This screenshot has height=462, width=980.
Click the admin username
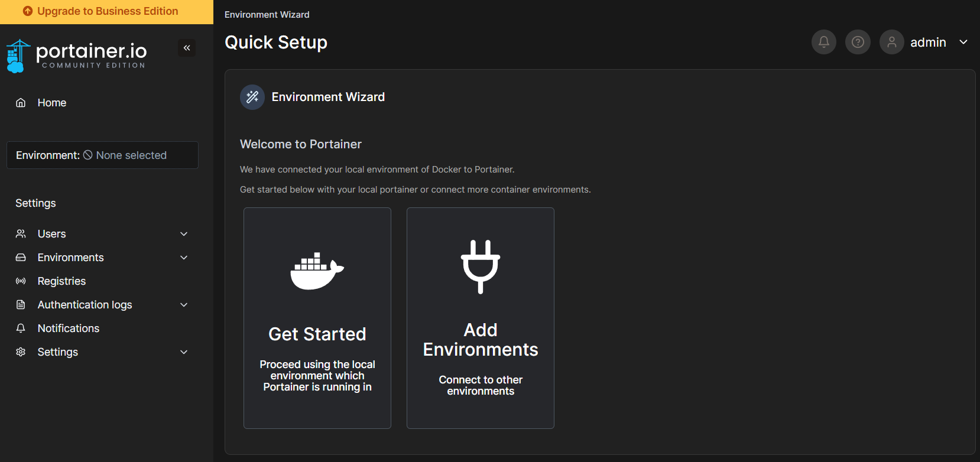tap(928, 43)
